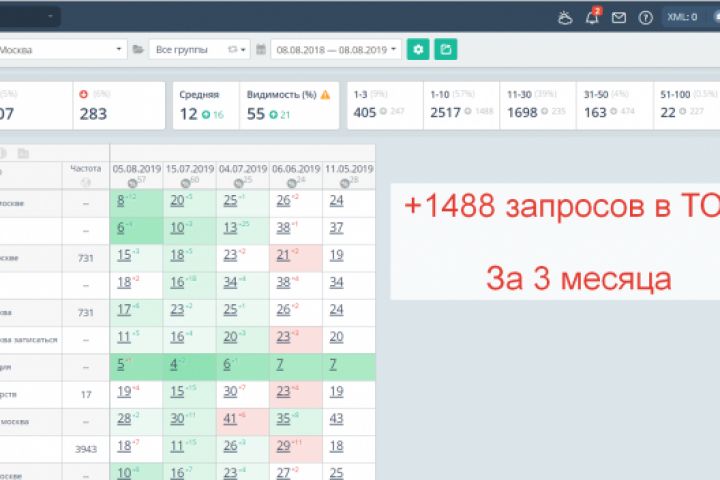The image size is (720, 480).
Task: Click the XML: 0 indicator
Action: point(682,17)
